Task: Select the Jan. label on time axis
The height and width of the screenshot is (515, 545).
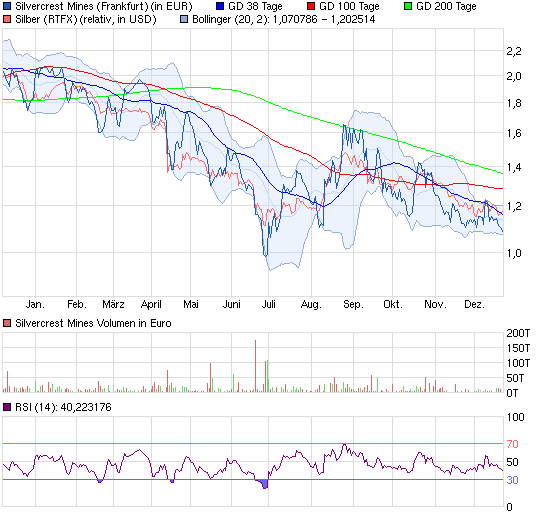Action: [35, 304]
